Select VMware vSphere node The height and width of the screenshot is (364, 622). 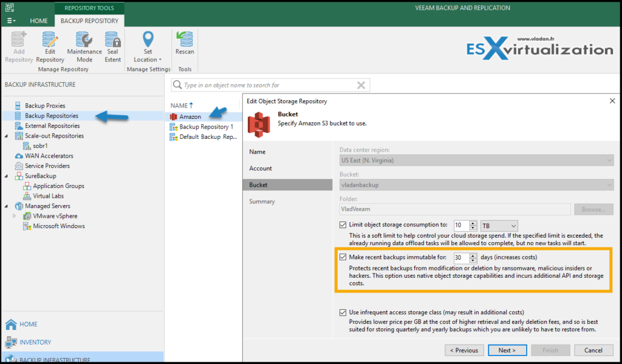pyautogui.click(x=55, y=216)
